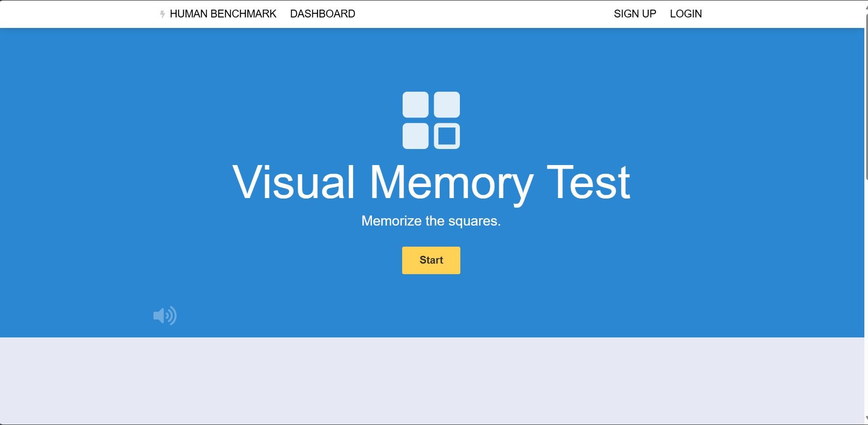Open the SIGN UP page

(635, 14)
